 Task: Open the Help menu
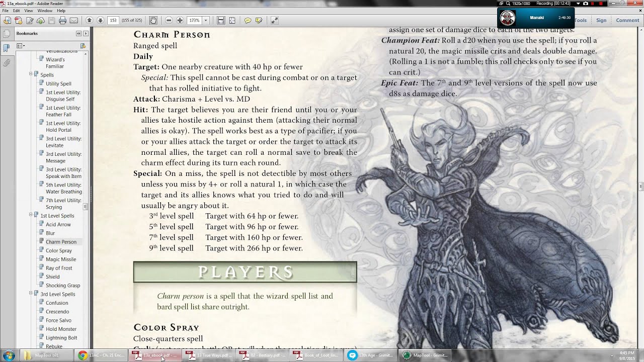click(x=61, y=11)
